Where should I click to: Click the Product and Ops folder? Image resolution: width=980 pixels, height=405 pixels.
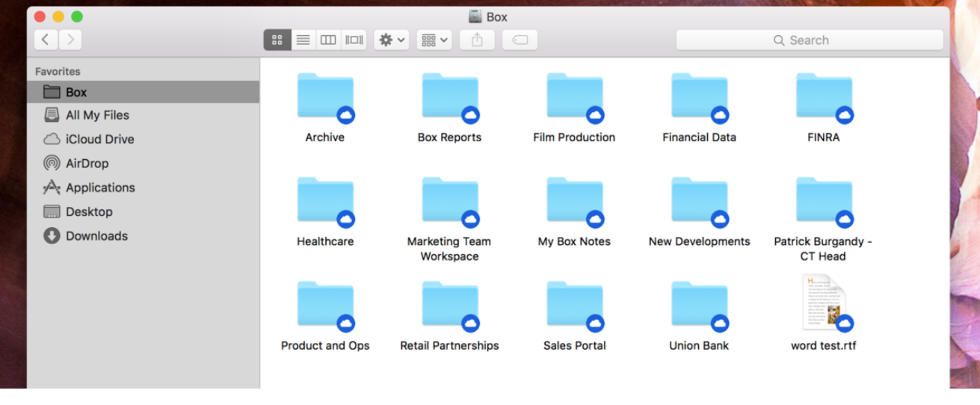(x=324, y=304)
